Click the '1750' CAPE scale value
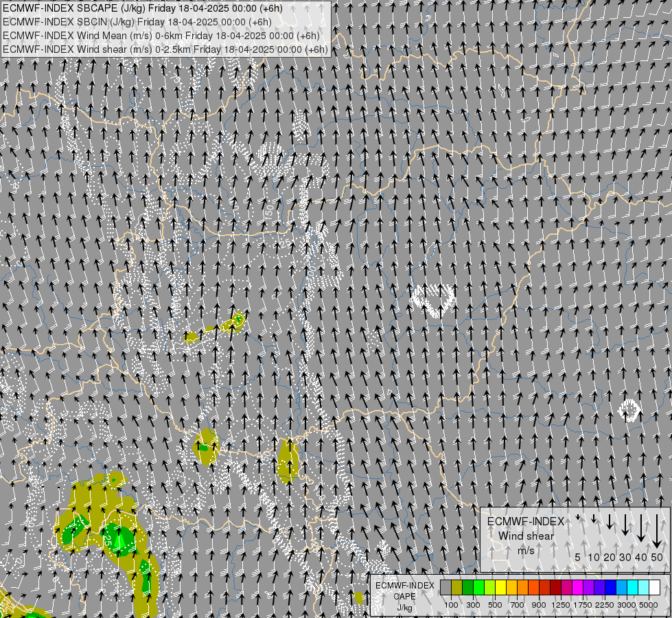The width and height of the screenshot is (672, 618). 583,605
